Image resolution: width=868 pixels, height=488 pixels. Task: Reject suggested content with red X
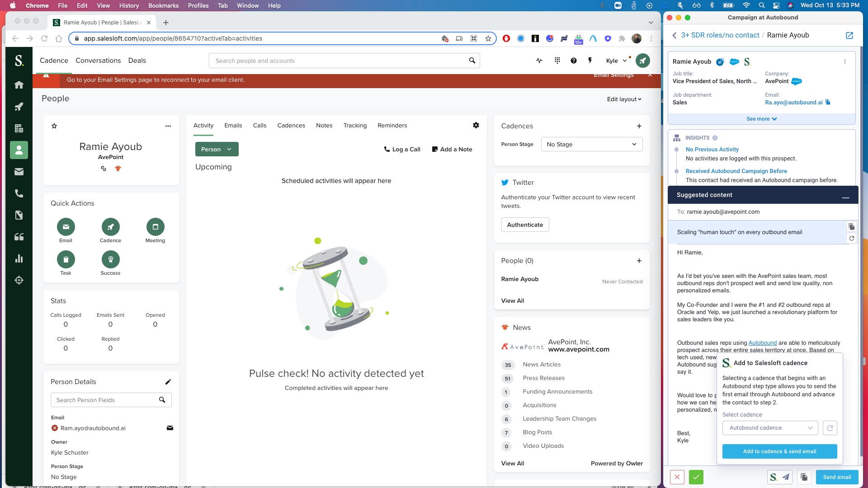tap(677, 477)
